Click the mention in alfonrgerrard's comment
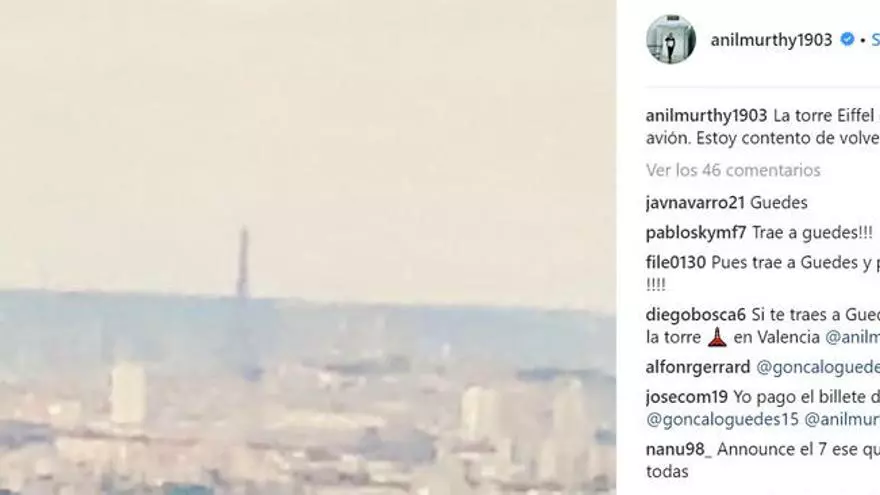The width and height of the screenshot is (880, 495). [818, 367]
